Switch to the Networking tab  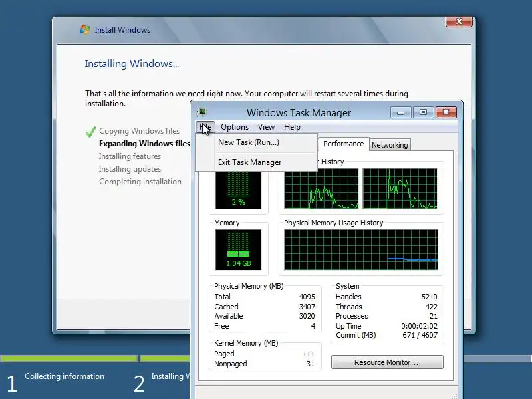(x=390, y=145)
